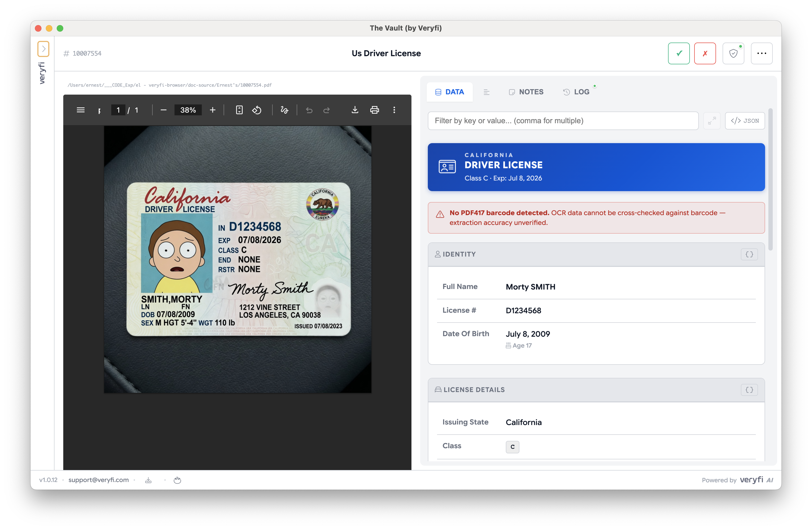Click the License # value D1234568
Screen dimensions: 812x530
pyautogui.click(x=523, y=310)
